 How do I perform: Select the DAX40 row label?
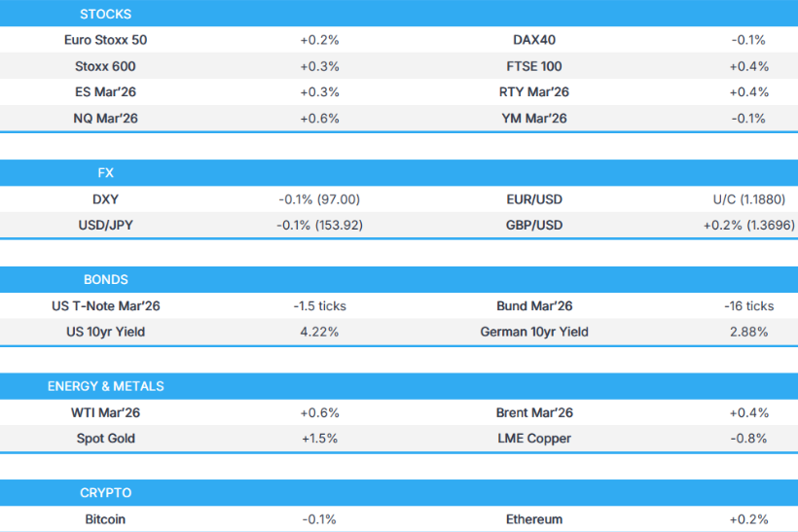coord(533,41)
